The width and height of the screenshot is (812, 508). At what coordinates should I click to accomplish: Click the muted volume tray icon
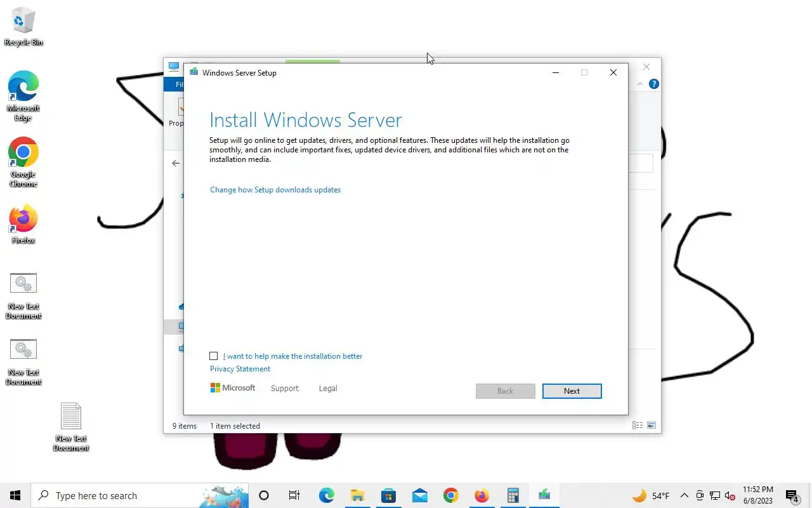730,495
